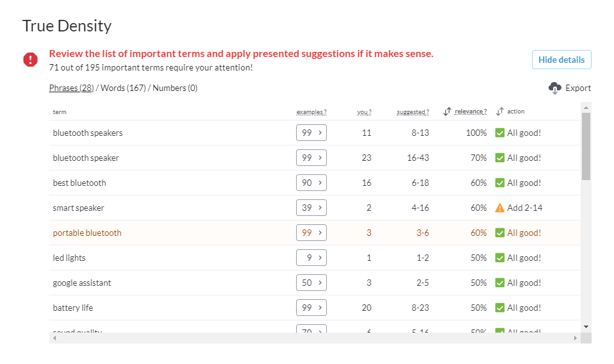Switch to the Phrases (28) tab
This screenshot has width=614, height=364.
[71, 88]
